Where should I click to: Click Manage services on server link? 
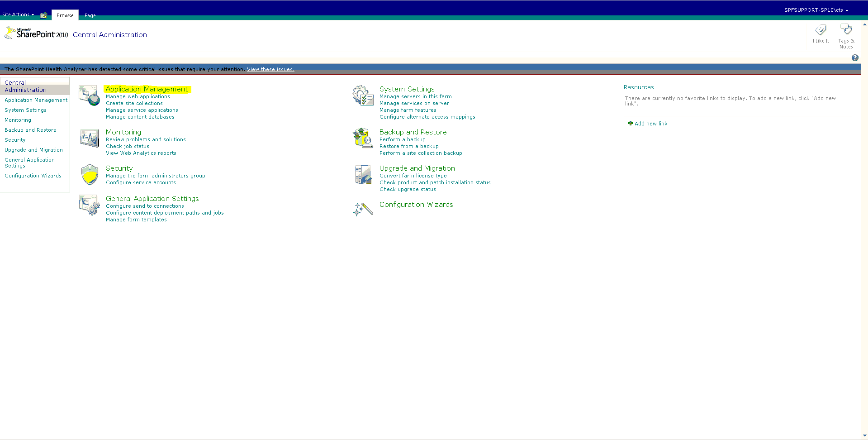414,103
